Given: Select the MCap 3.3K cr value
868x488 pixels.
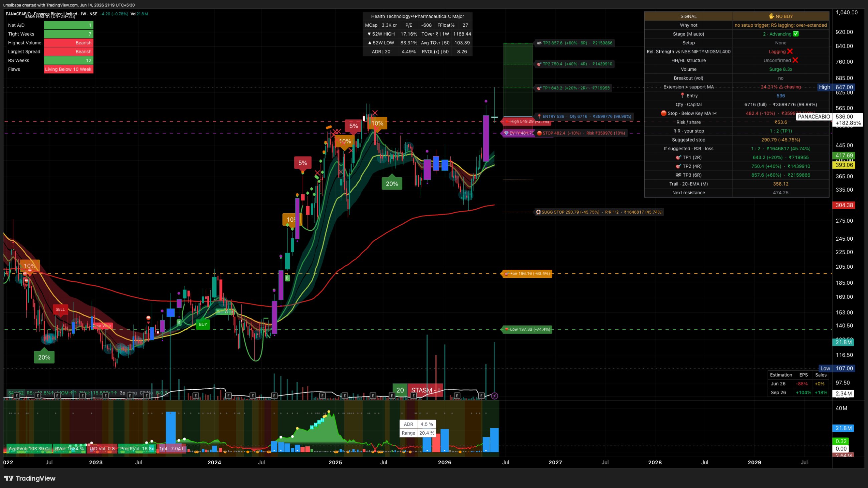Looking at the screenshot, I should click(389, 25).
